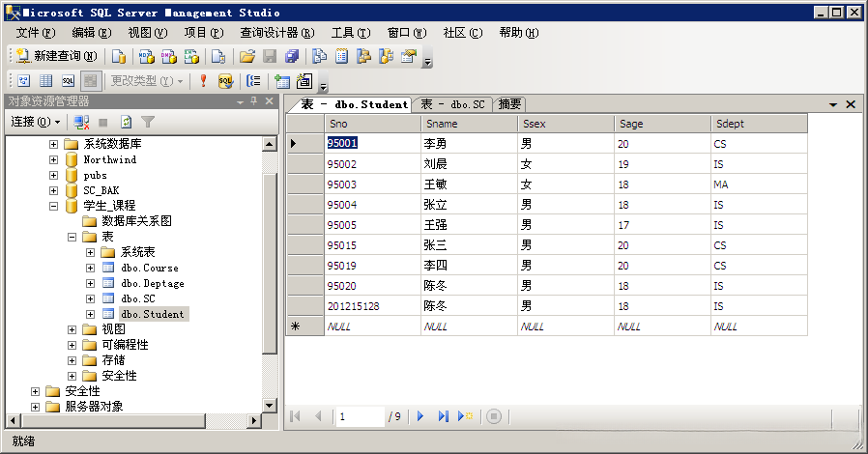Select the 数据库关系图 tree item

coord(136,221)
